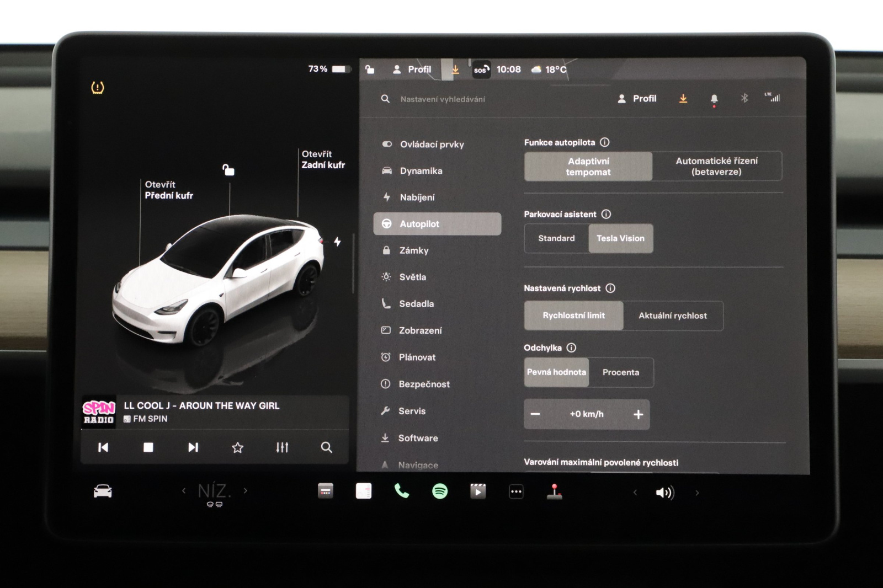Tap software download arrow in settings header
The width and height of the screenshot is (883, 588).
point(683,99)
